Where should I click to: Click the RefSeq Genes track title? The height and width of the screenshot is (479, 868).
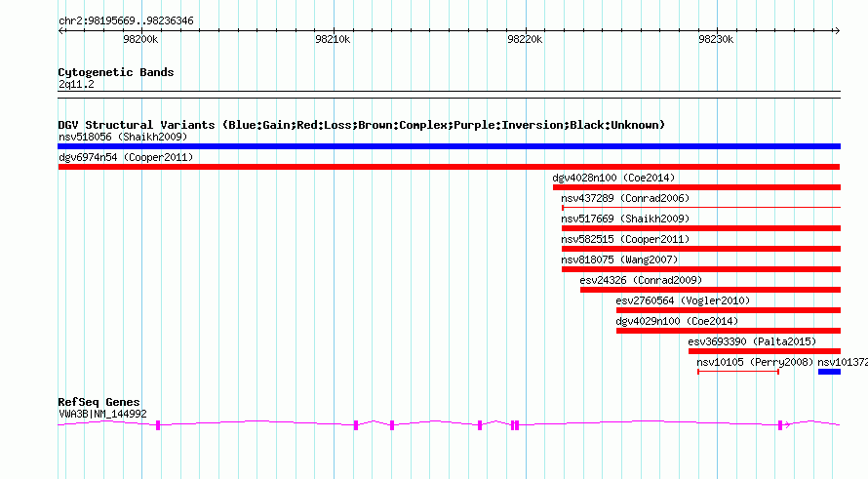(99, 403)
